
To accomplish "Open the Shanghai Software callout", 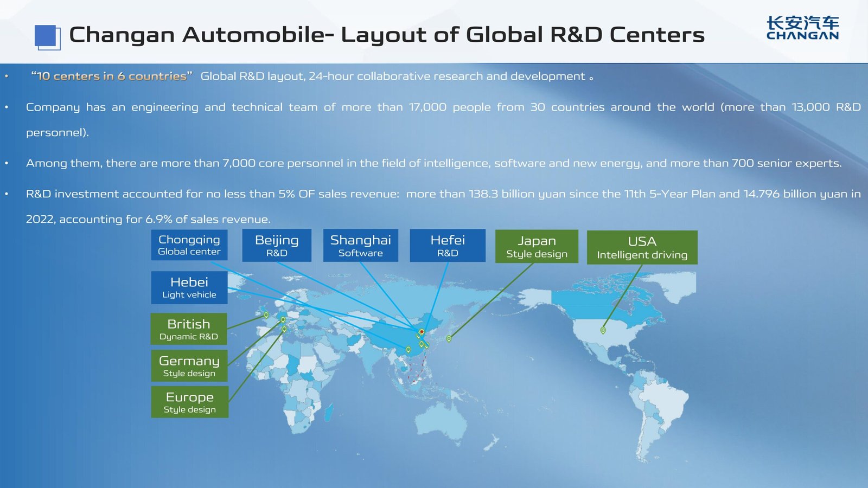I will pos(361,246).
